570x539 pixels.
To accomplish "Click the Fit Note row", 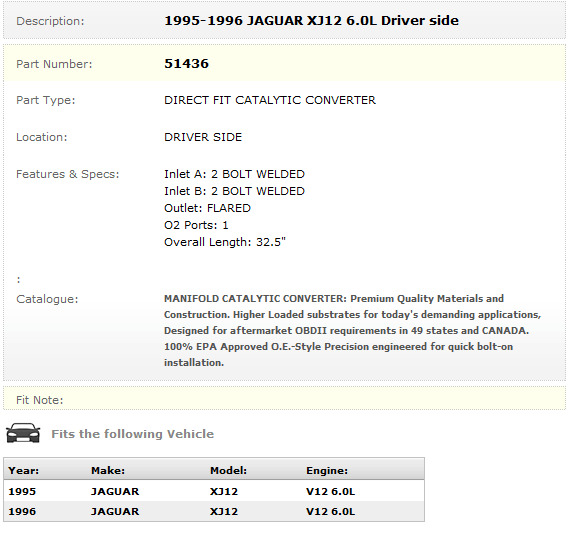I will pyautogui.click(x=285, y=398).
